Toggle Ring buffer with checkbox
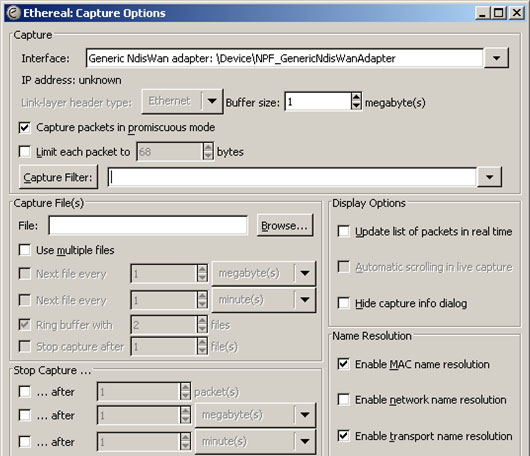This screenshot has width=530, height=456. (x=24, y=325)
